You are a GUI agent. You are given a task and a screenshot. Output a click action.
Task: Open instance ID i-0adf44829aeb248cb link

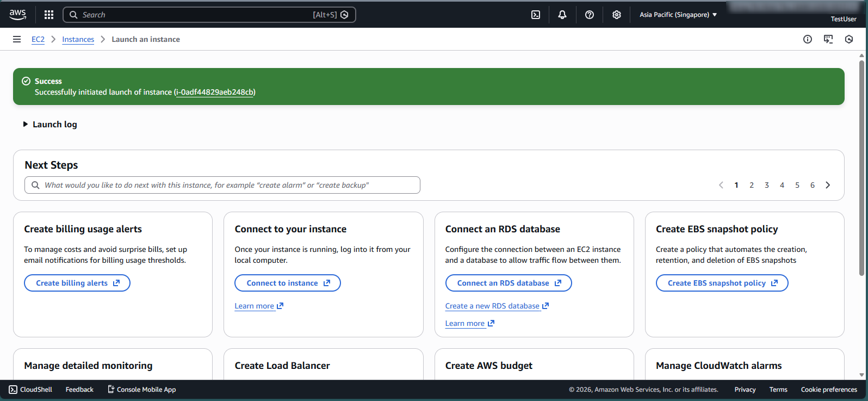[215, 92]
